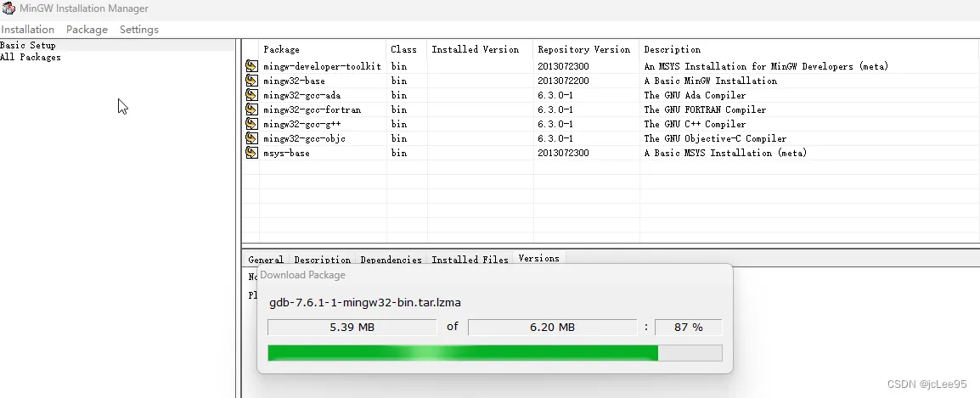The height and width of the screenshot is (398, 980).
Task: Click the 6.3.0-1 version of mingw32-gcc-g++
Action: pyautogui.click(x=555, y=124)
